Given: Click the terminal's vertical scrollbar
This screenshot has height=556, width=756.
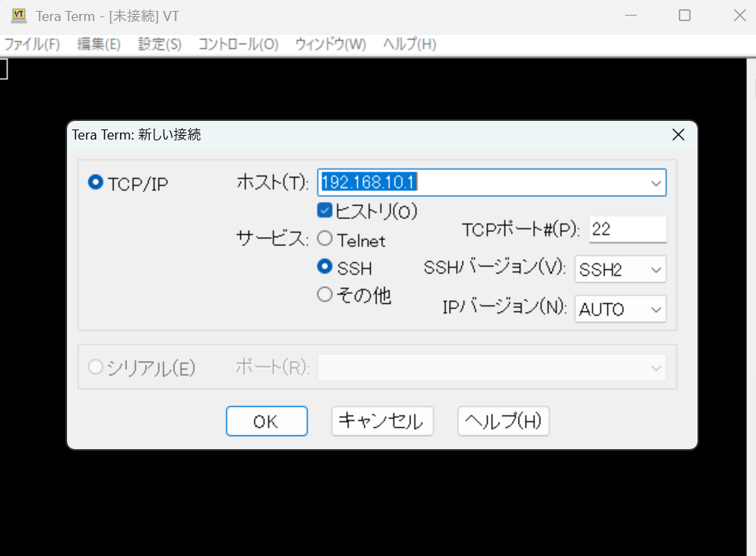Looking at the screenshot, I should pyautogui.click(x=751, y=306).
